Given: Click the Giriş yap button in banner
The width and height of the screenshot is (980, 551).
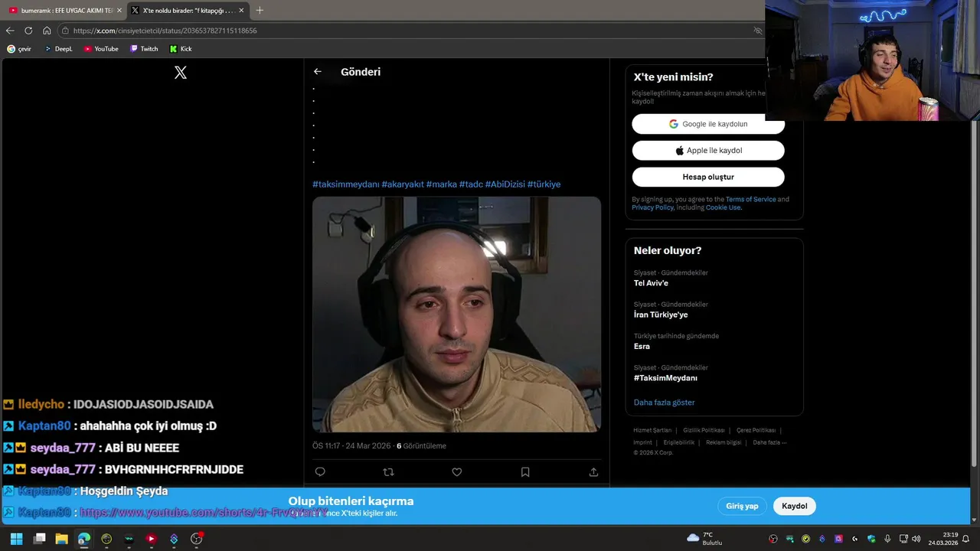Looking at the screenshot, I should pyautogui.click(x=742, y=506).
